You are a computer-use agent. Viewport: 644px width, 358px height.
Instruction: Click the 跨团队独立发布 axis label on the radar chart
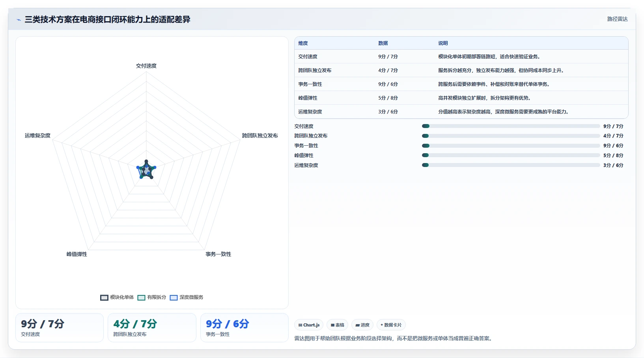[x=260, y=135]
